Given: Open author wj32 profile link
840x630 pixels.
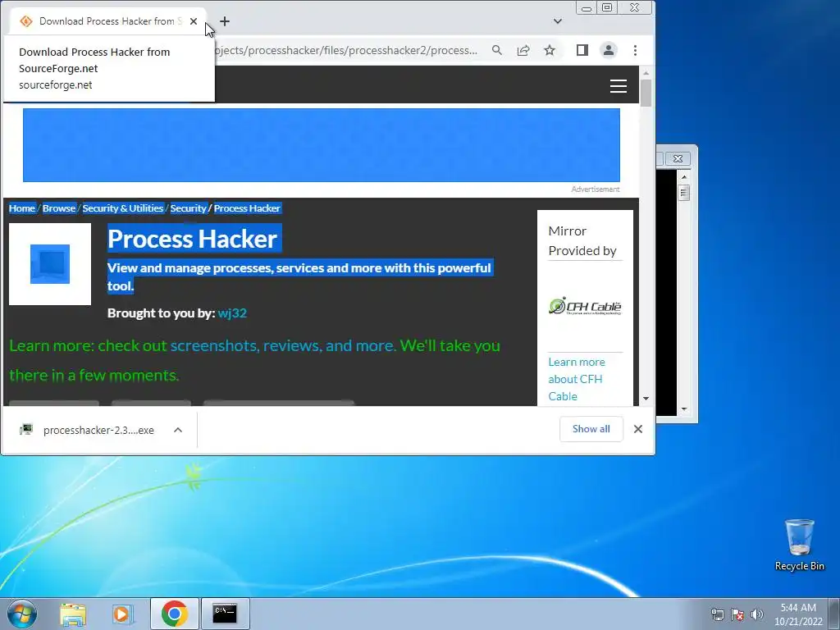Looking at the screenshot, I should tap(232, 313).
